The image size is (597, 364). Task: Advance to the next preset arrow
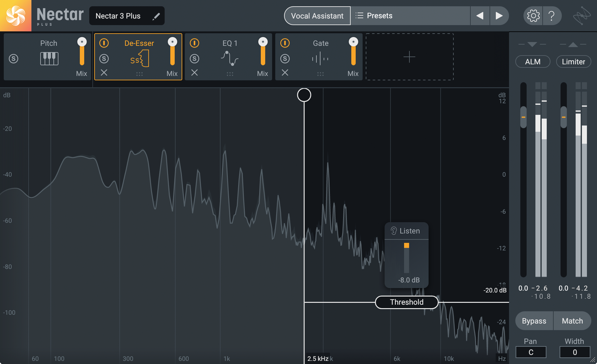[x=499, y=16]
